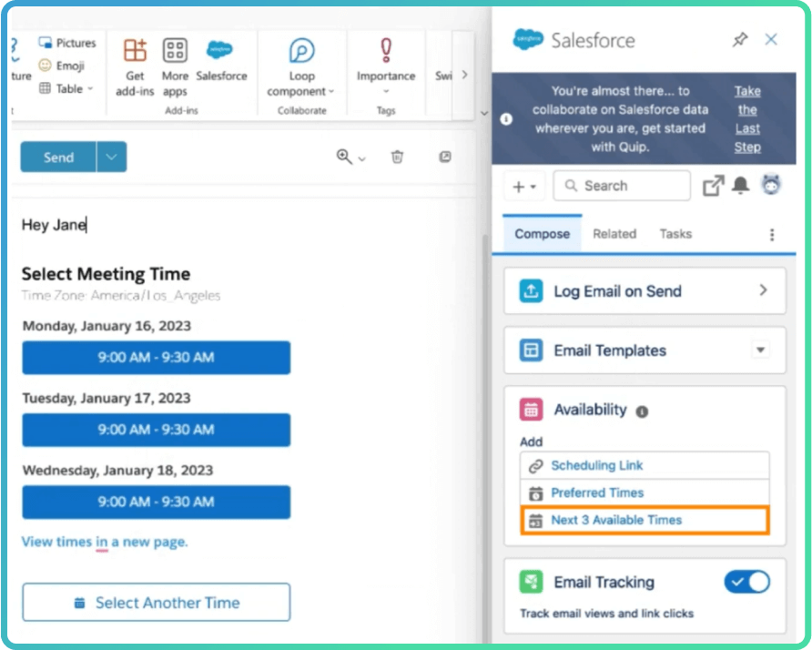Switch to the Tasks tab

(x=675, y=234)
